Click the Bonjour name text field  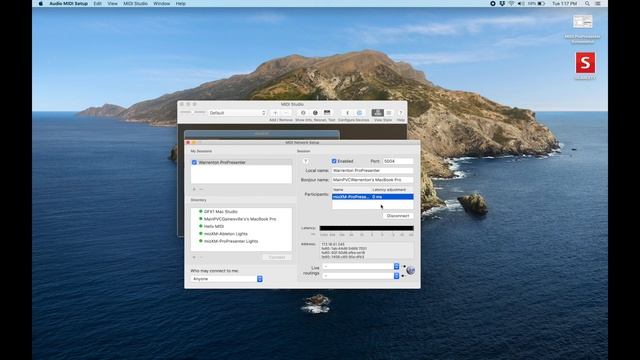point(372,180)
